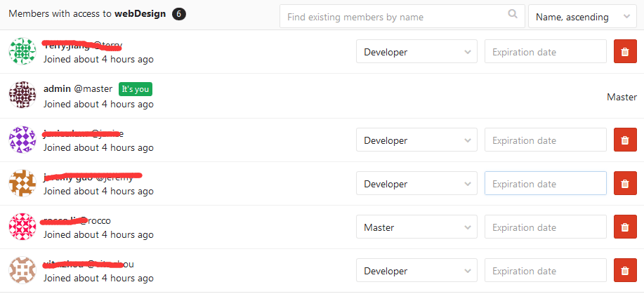Viewport: 644px width, 294px height.
Task: Open the admin @master avatar
Action: coord(22,95)
